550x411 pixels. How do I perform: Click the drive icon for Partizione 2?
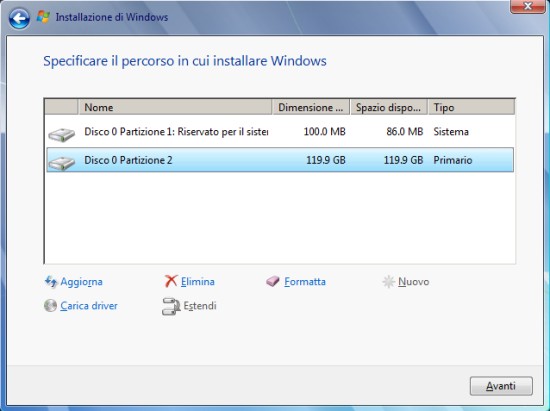click(61, 163)
